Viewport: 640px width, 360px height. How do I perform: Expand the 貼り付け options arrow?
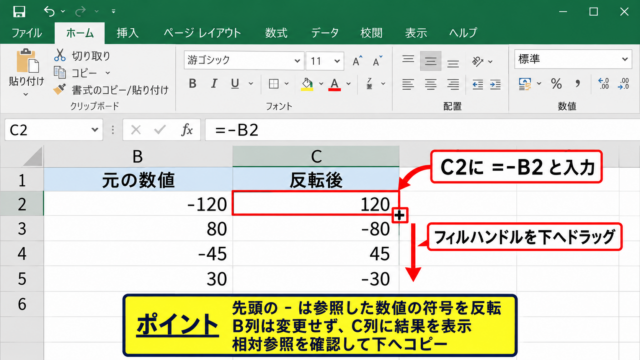[26, 94]
